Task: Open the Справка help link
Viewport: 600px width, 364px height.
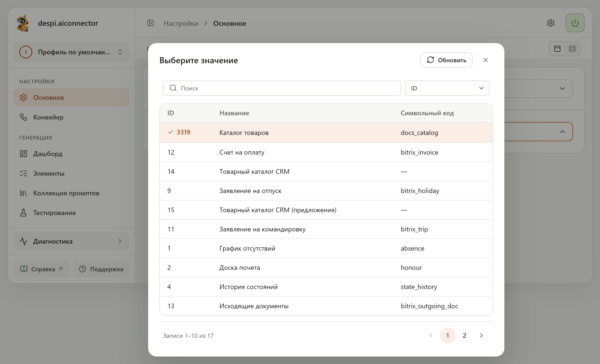Action: click(x=42, y=269)
